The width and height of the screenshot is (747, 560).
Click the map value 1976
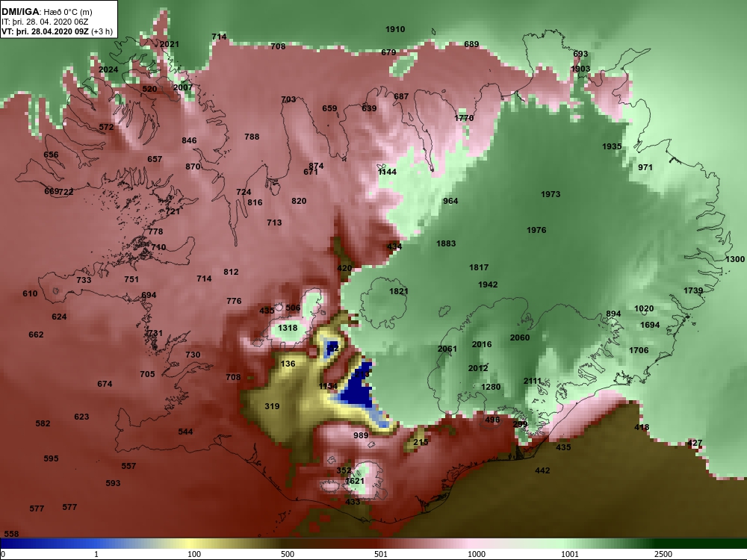(x=536, y=231)
